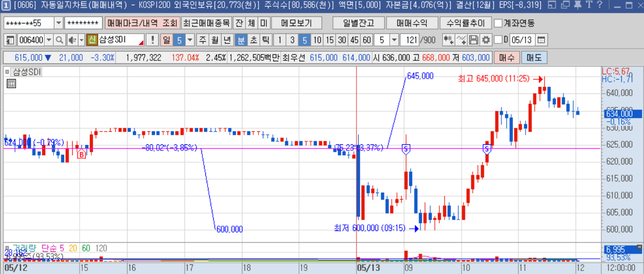Screen dimensions: 644x274
Task: Click 매매마크/내역 조회 button
Action: click(x=142, y=23)
